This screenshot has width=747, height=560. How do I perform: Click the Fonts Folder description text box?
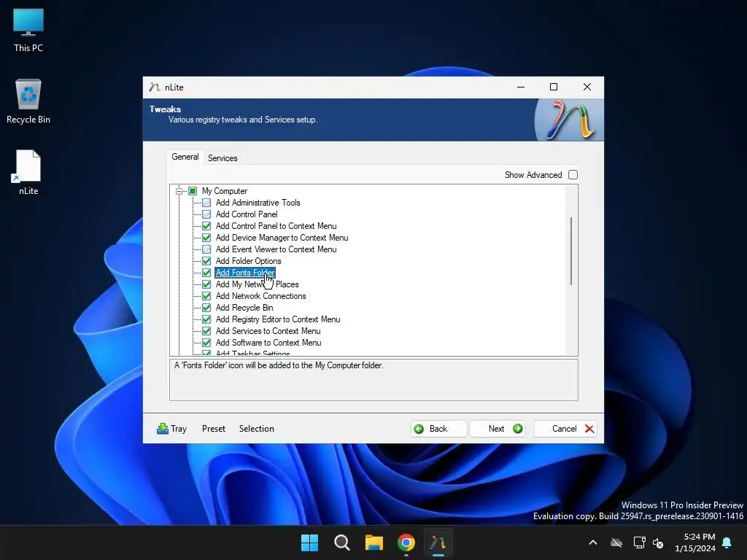pyautogui.click(x=374, y=380)
